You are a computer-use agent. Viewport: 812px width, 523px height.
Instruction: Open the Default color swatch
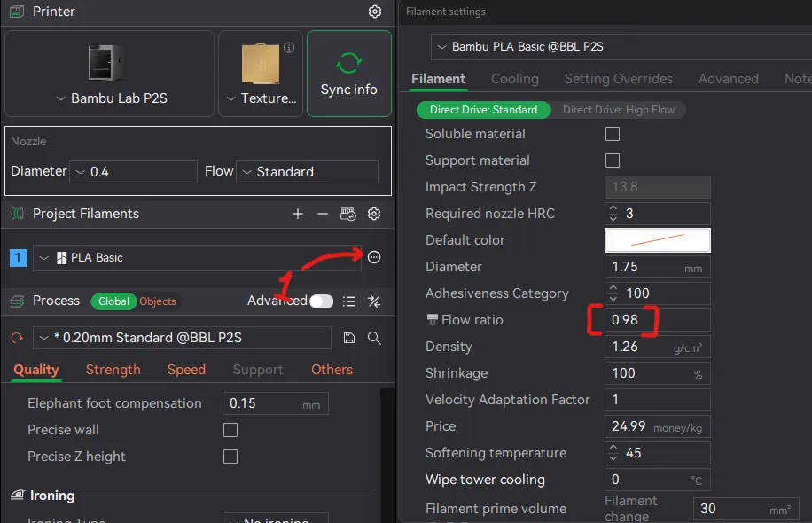(657, 240)
